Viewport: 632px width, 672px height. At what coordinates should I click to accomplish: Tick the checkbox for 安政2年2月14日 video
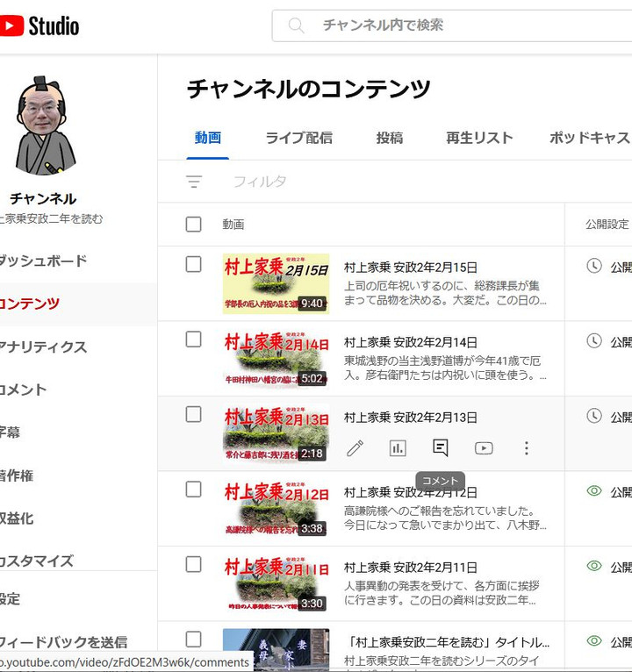tap(194, 340)
